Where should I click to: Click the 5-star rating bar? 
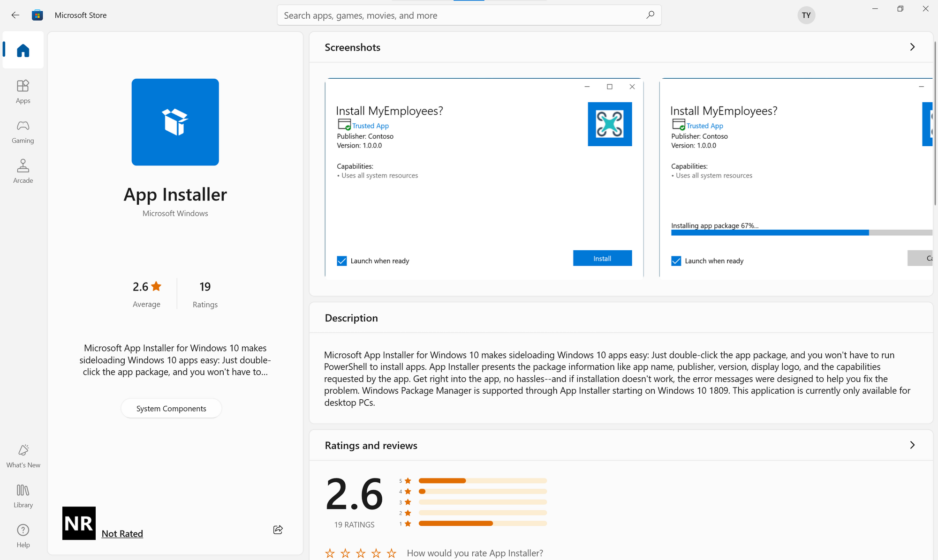click(483, 480)
